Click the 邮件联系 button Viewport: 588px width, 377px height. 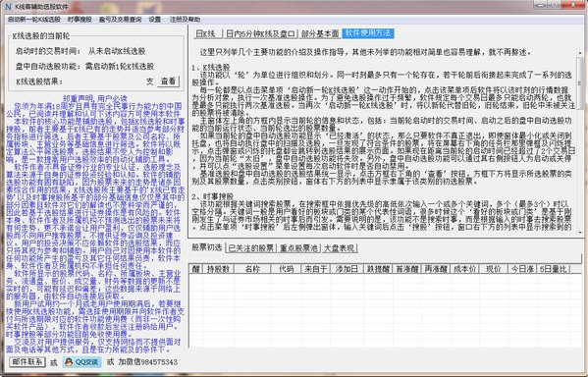point(27,362)
